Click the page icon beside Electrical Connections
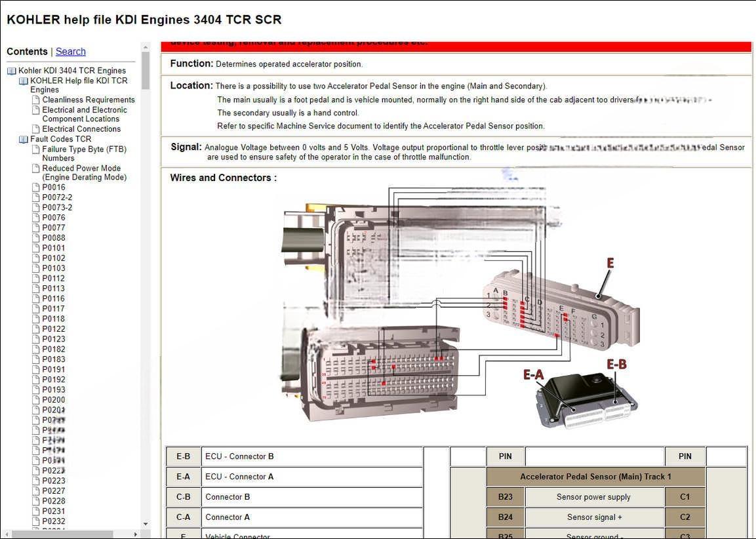Screen dimensions: 756x539 tap(36, 129)
